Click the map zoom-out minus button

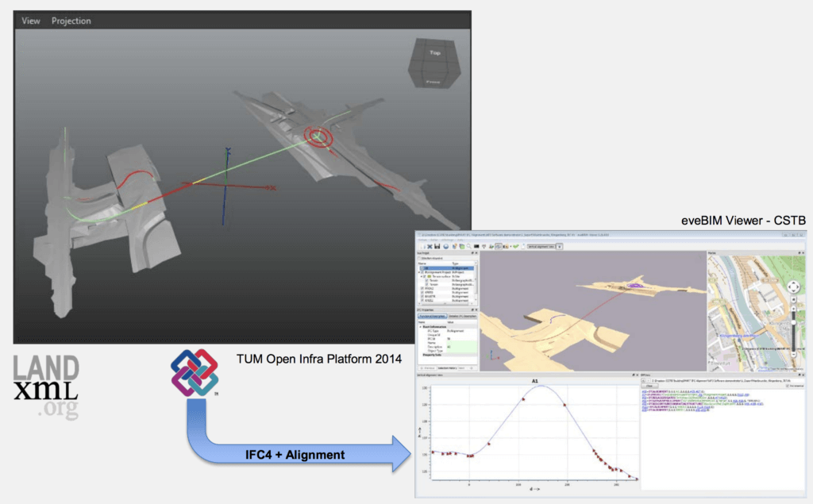[793, 355]
